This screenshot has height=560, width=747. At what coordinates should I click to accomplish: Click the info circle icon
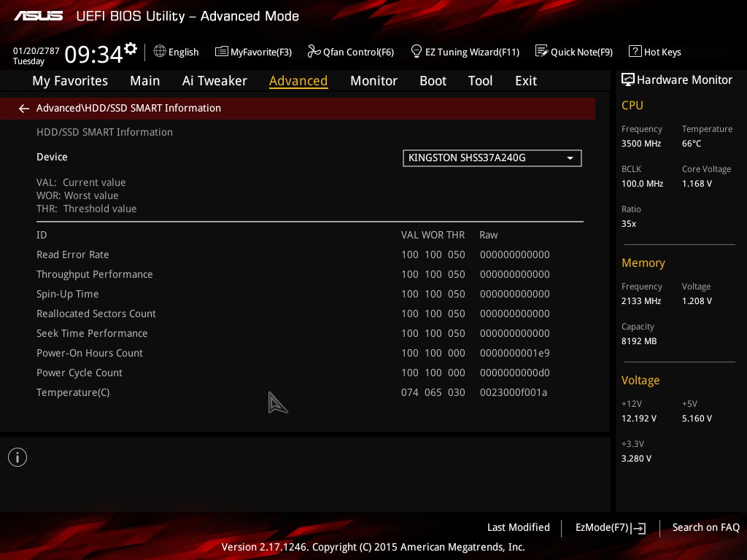click(18, 457)
